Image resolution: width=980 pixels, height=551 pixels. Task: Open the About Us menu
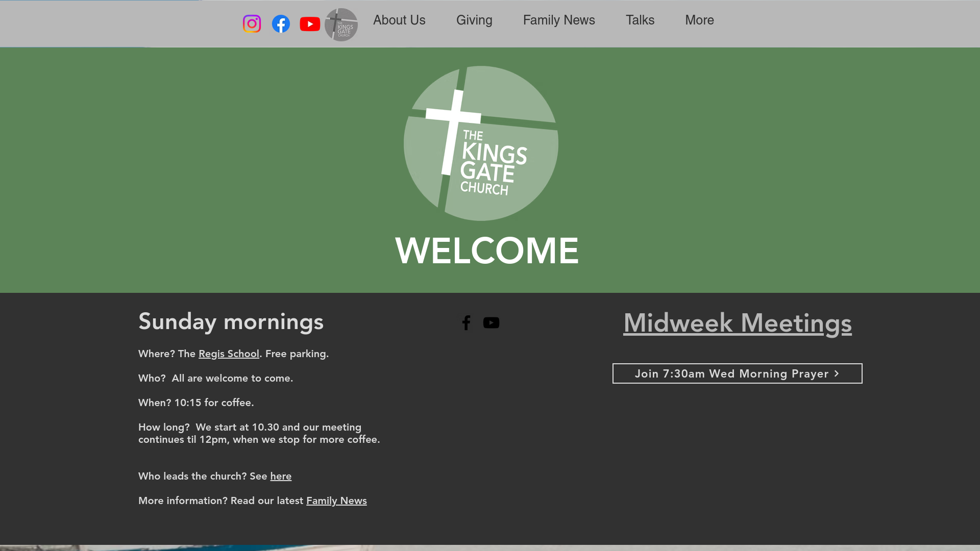click(399, 20)
